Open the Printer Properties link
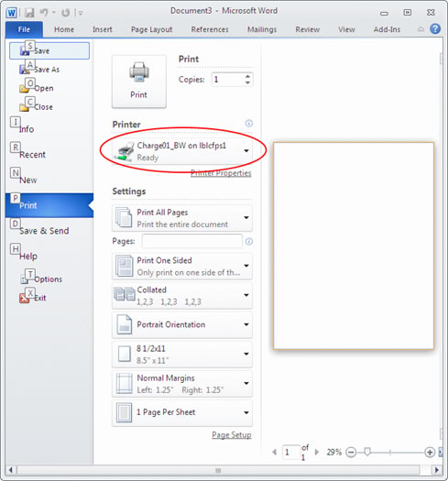Viewport: 448px width, 481px height. tap(221, 173)
